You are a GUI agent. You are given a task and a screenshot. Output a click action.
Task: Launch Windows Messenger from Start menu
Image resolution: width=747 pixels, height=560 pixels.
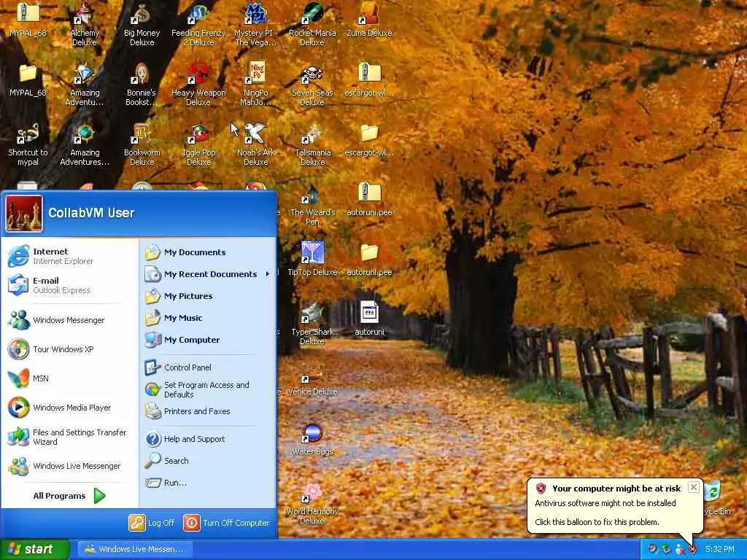[70, 320]
